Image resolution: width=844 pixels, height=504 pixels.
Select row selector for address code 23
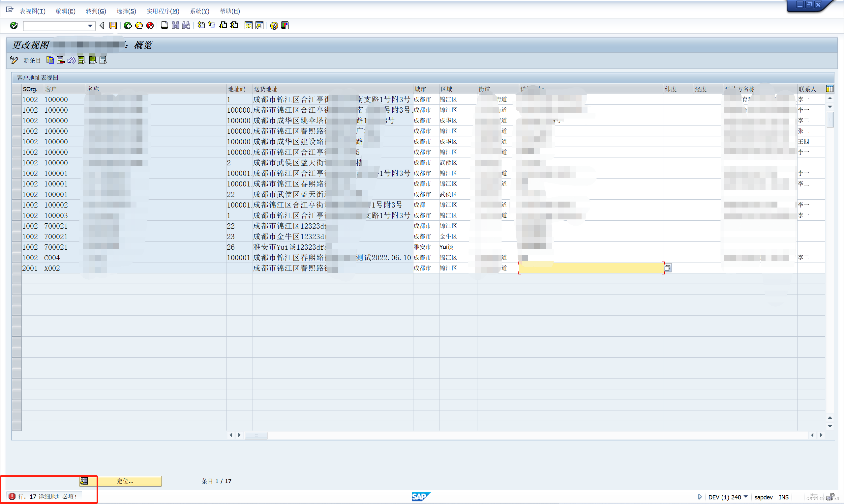[17, 237]
